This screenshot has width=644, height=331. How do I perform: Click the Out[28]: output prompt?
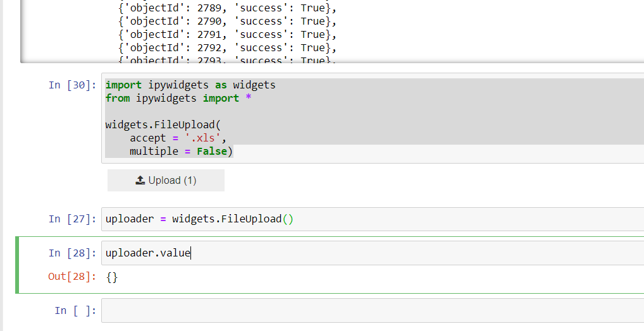coord(73,277)
